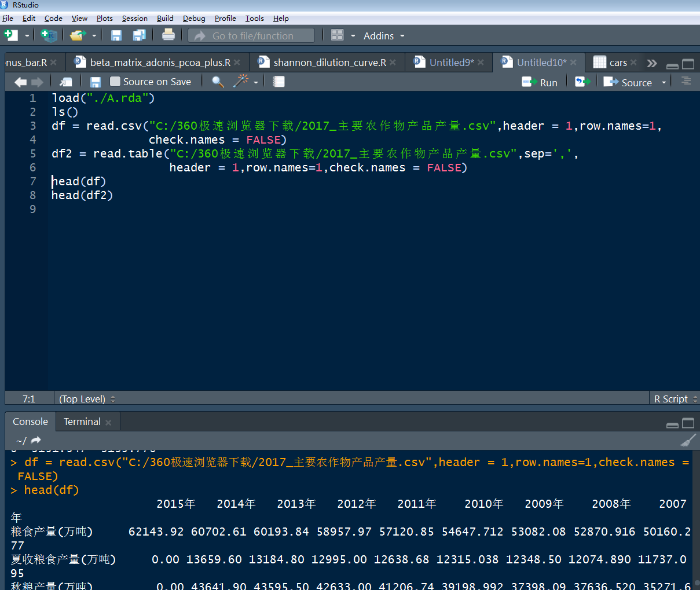Open the code tools dropdown arrow

coord(255,83)
